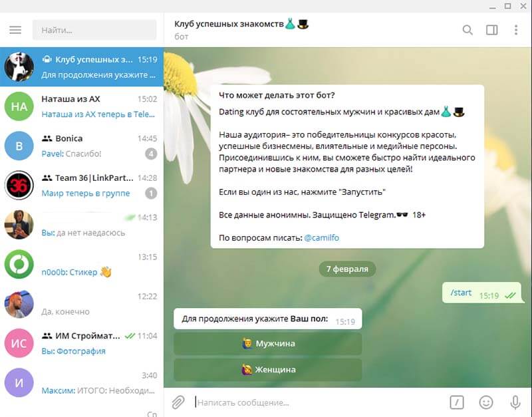
Task: Toggle the right info side panel icon
Action: pyautogui.click(x=491, y=30)
